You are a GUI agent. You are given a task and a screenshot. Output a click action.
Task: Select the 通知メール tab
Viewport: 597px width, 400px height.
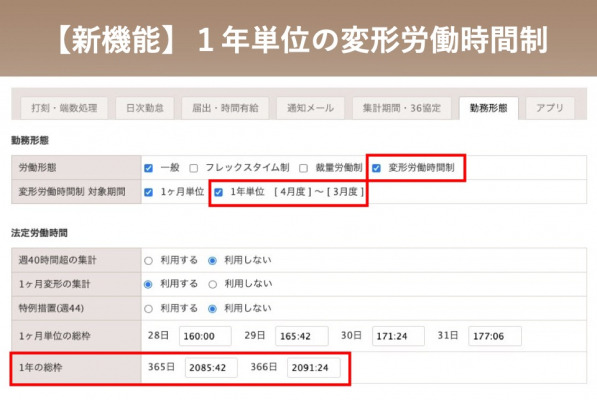pos(310,108)
